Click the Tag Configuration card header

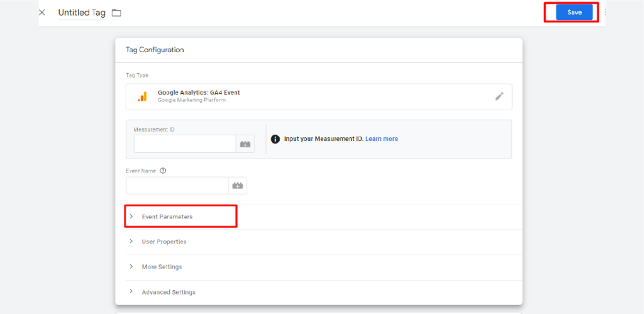319,50
